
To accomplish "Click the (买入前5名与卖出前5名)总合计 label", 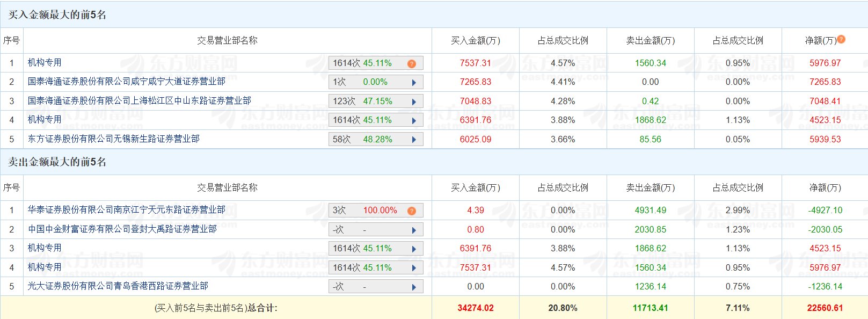I will click(x=216, y=308).
